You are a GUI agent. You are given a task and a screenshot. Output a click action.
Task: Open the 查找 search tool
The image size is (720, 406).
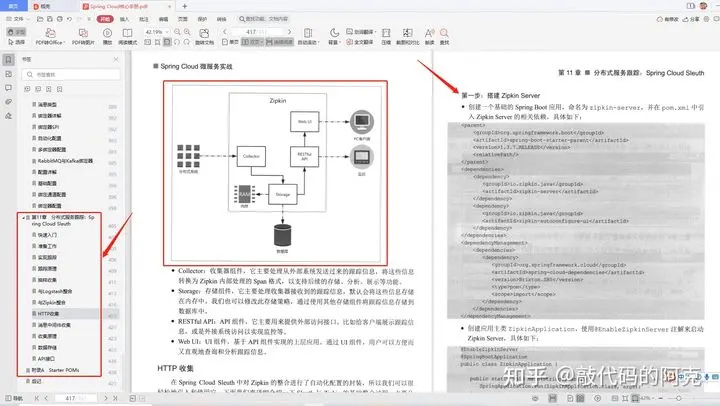(x=444, y=36)
